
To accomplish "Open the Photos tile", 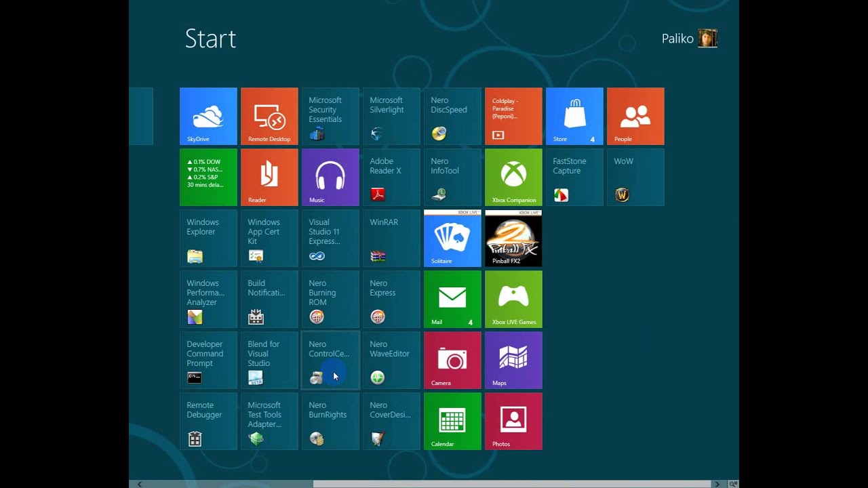I will [513, 421].
